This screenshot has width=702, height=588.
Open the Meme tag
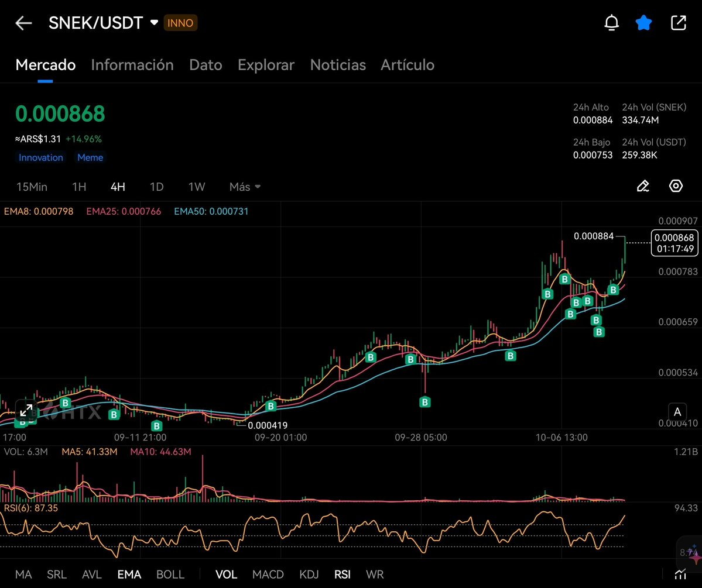90,157
